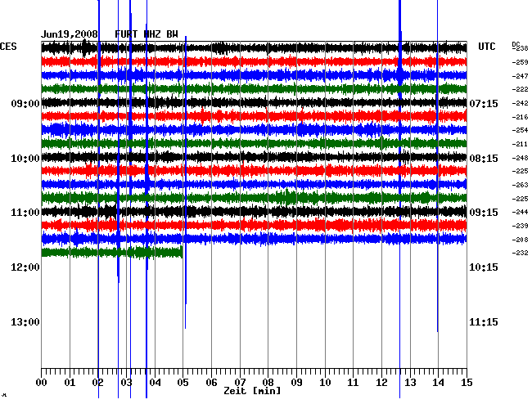Click the 12:00 local time label
The width and height of the screenshot is (532, 404).
click(x=25, y=267)
